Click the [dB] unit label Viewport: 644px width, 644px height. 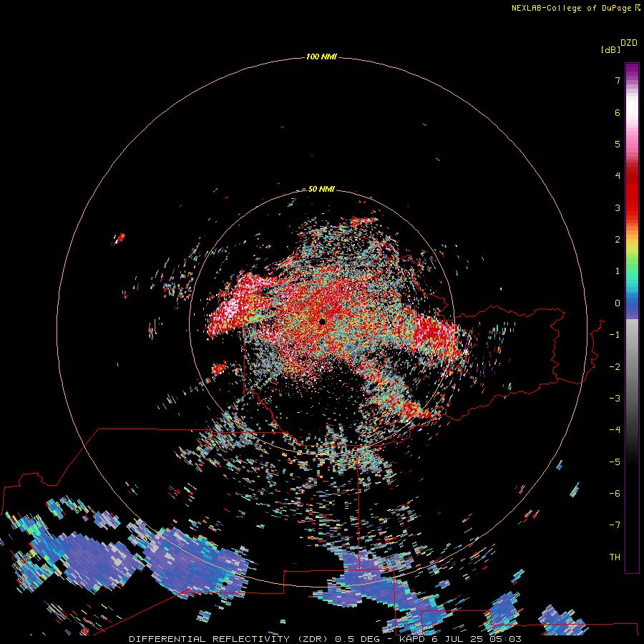coord(610,49)
